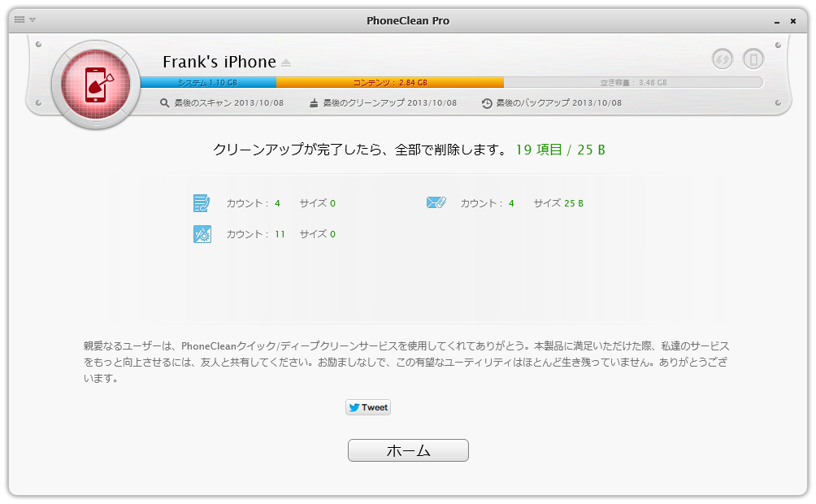This screenshot has width=816, height=504.
Task: Click the Twitter bird icon
Action: pos(354,407)
